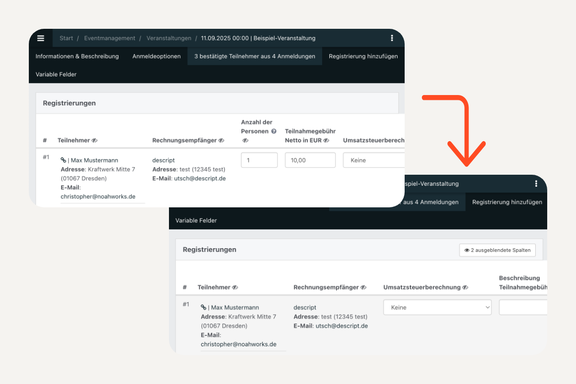This screenshot has height=384, width=576.
Task: Open Registrierung hinzufügen tab in lower window
Action: pos(507,202)
